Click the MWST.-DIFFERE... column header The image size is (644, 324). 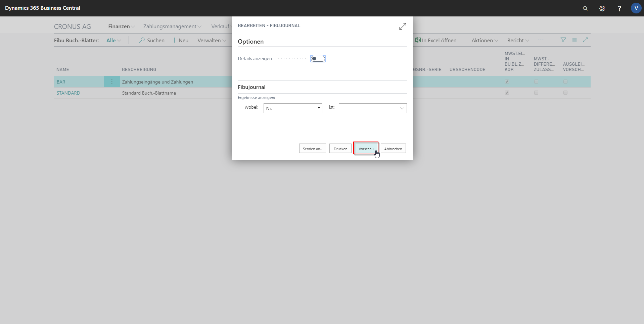[544, 64]
